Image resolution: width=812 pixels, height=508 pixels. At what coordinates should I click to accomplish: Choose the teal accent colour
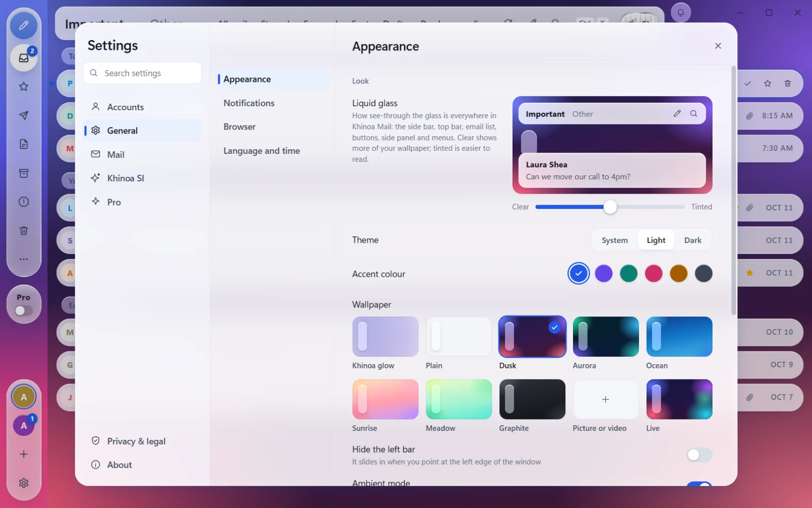(628, 273)
